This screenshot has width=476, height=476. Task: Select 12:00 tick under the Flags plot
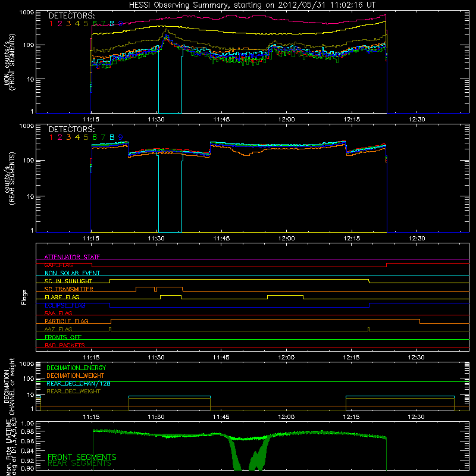pyautogui.click(x=286, y=358)
